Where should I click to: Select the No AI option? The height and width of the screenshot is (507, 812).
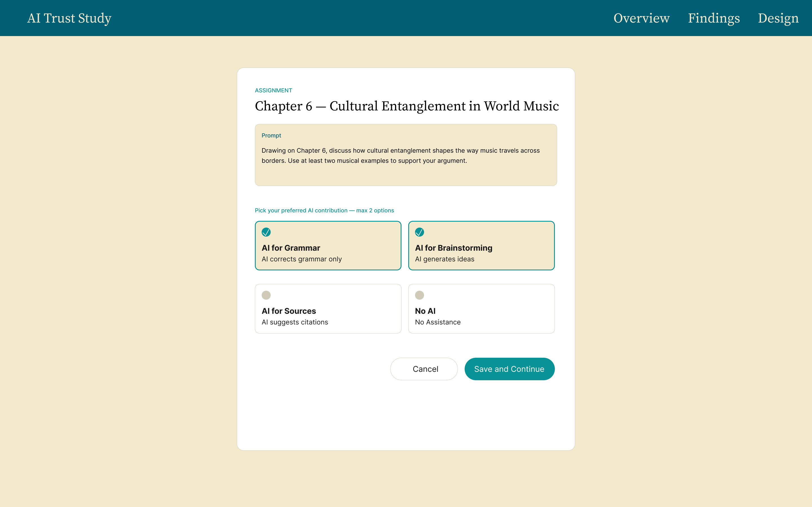[x=481, y=308]
